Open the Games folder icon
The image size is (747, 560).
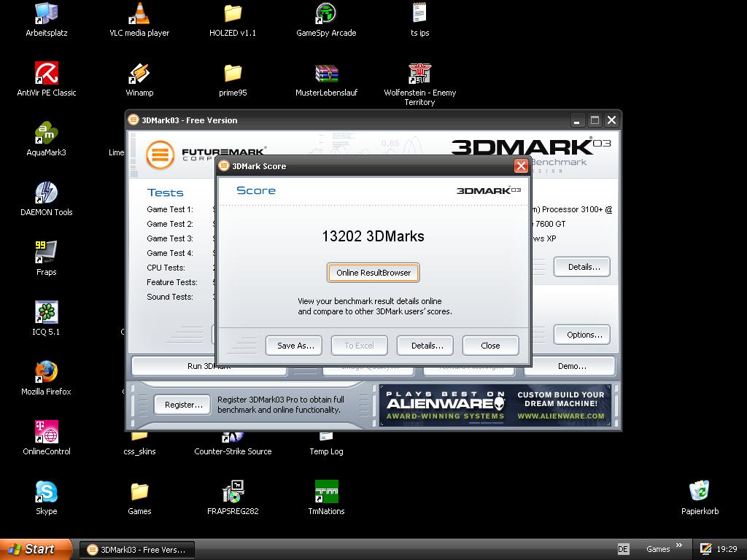(139, 498)
